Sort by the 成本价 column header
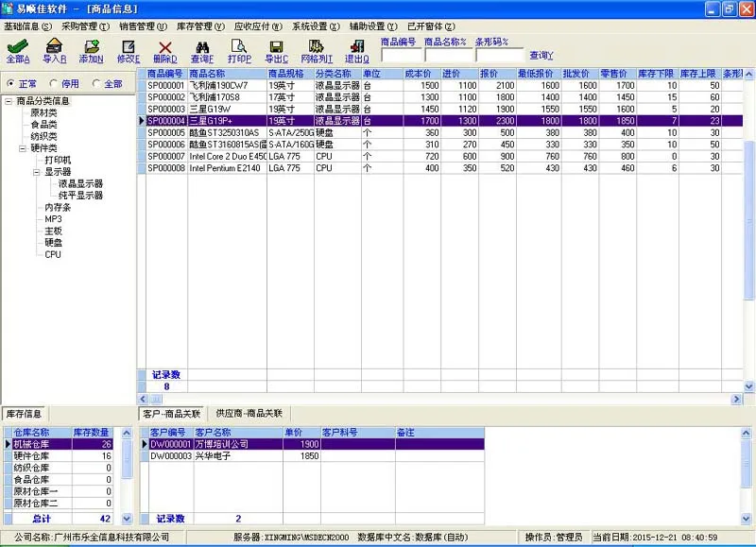756x547 pixels. coord(421,74)
